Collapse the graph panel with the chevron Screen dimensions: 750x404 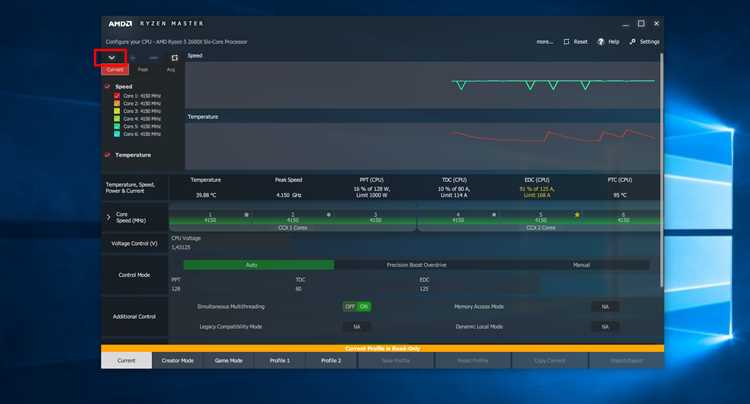pos(111,57)
